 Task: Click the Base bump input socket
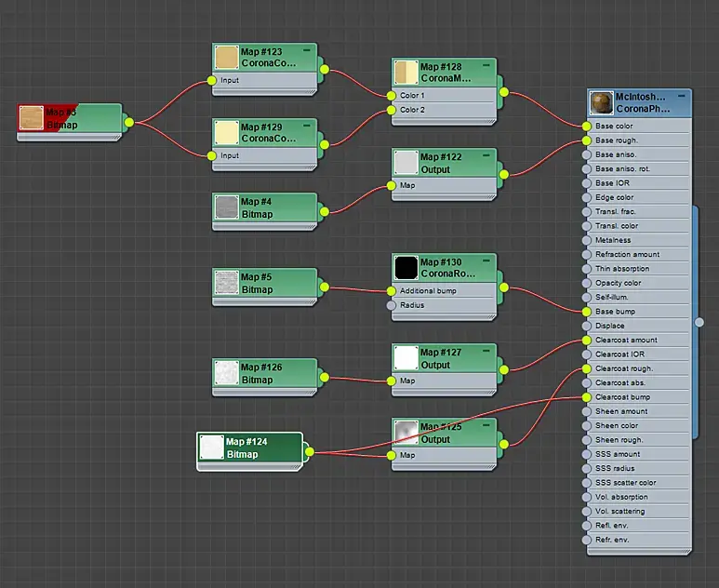click(587, 312)
